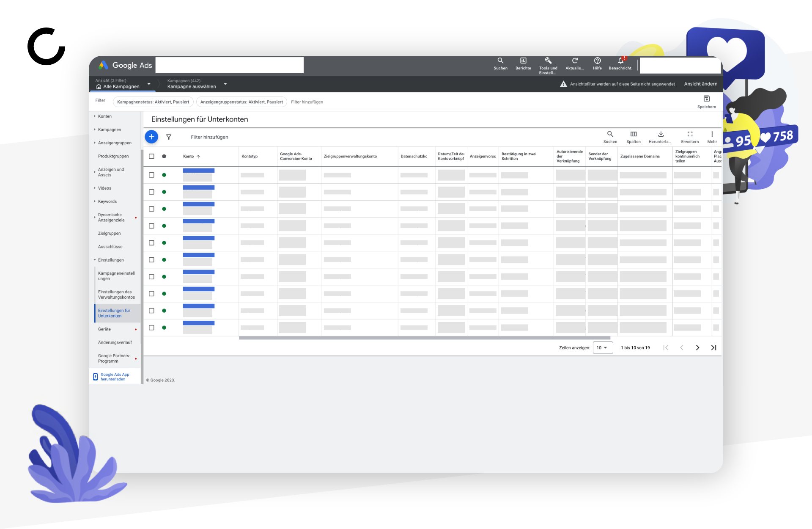
Task: Select the fifth account row checkbox
Action: (x=151, y=242)
